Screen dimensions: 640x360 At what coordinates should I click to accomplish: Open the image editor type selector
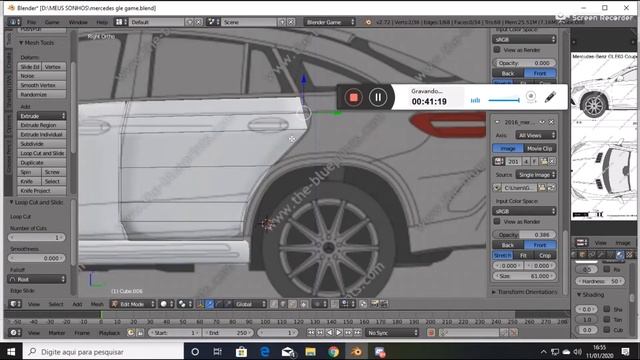[581, 242]
